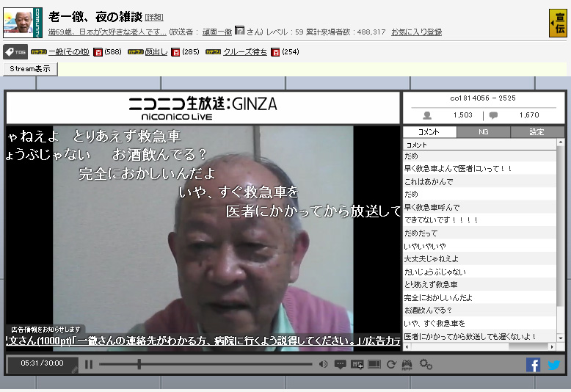571x392 pixels.
Task: Select comment これはあかんで
Action: pos(480,181)
